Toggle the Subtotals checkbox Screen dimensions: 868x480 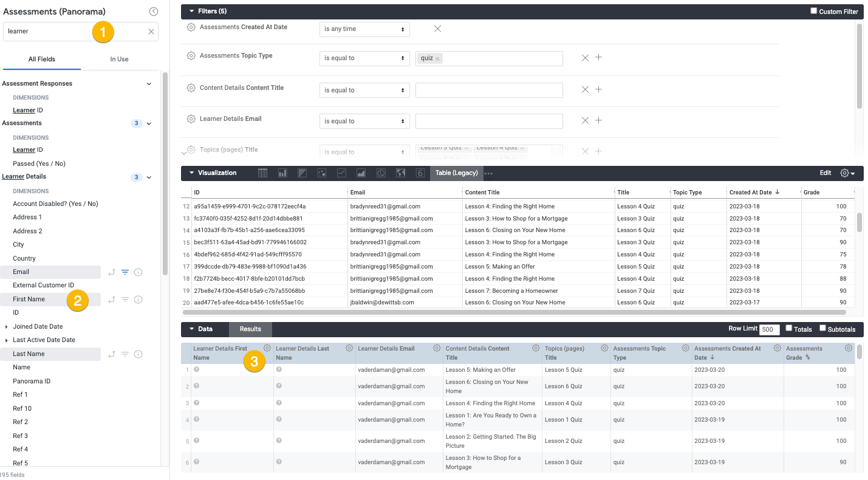(822, 328)
